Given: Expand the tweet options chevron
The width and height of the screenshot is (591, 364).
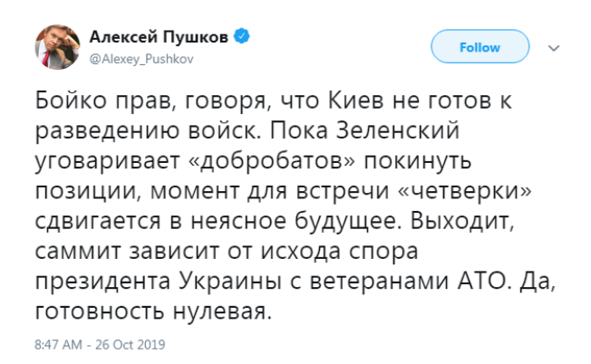Looking at the screenshot, I should [x=556, y=48].
